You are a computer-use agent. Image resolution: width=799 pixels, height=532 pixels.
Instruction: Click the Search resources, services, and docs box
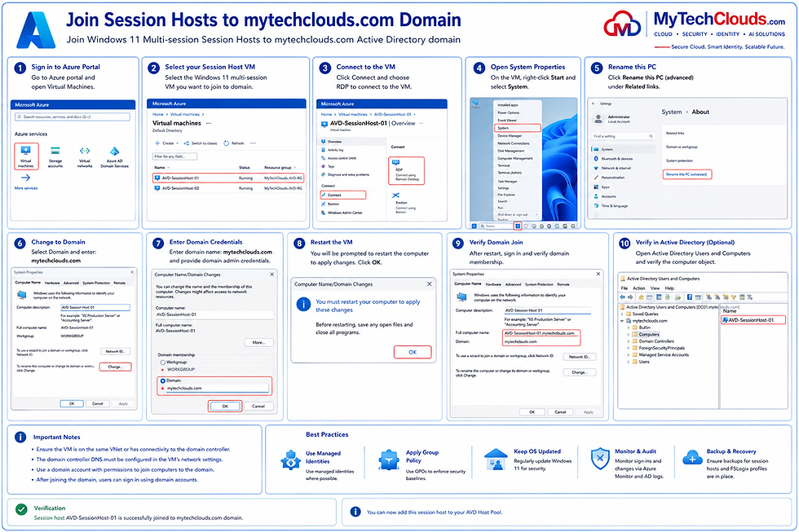click(73, 117)
